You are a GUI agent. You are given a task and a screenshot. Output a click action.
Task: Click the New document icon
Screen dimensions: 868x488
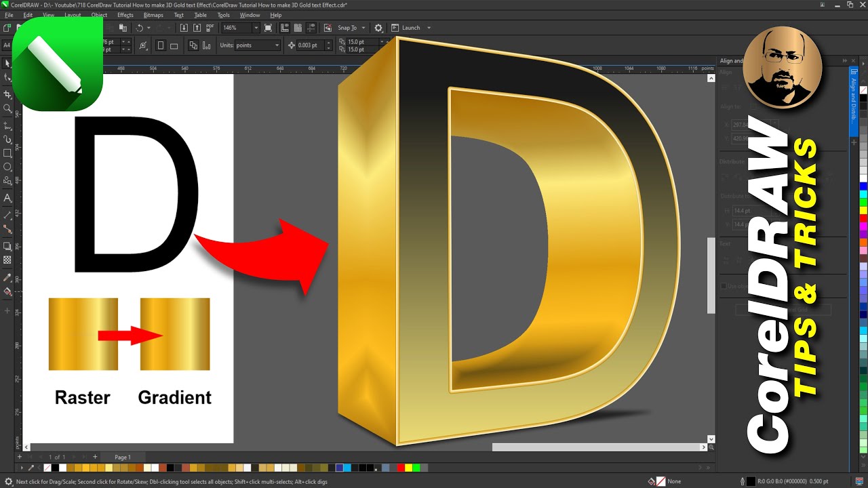coord(7,28)
